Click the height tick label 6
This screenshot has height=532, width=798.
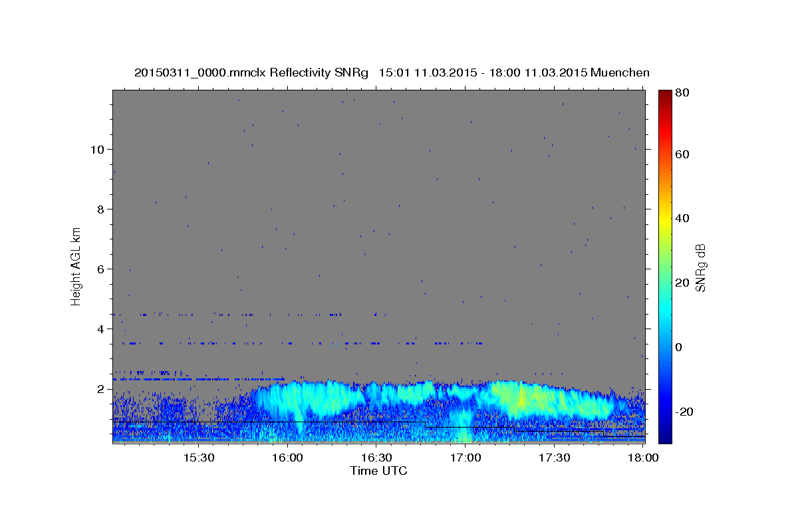(100, 269)
